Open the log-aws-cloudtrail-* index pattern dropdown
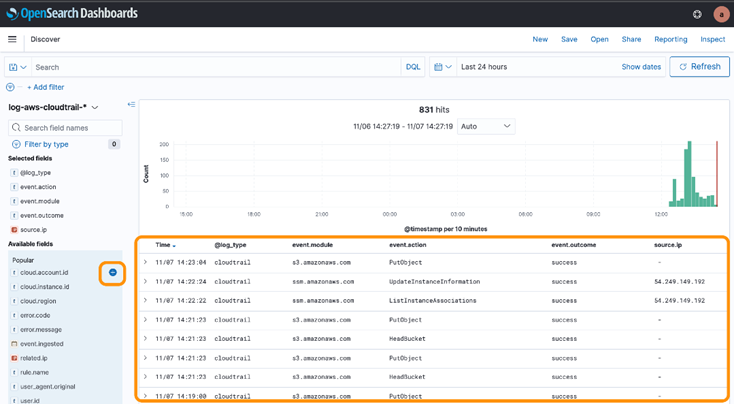The height and width of the screenshot is (404, 734). pyautogui.click(x=53, y=107)
